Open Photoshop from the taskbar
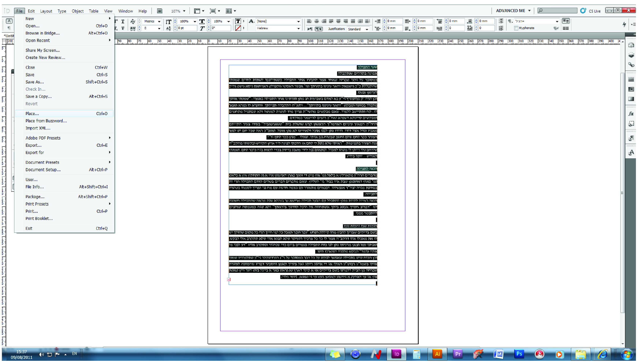Image resolution: width=639 pixels, height=364 pixels. pos(519,354)
